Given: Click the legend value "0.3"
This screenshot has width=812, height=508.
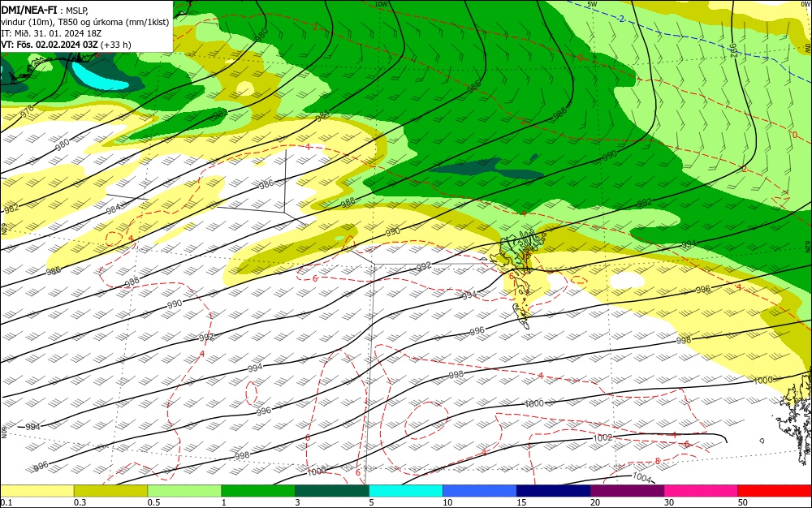Looking at the screenshot, I should (80, 502).
